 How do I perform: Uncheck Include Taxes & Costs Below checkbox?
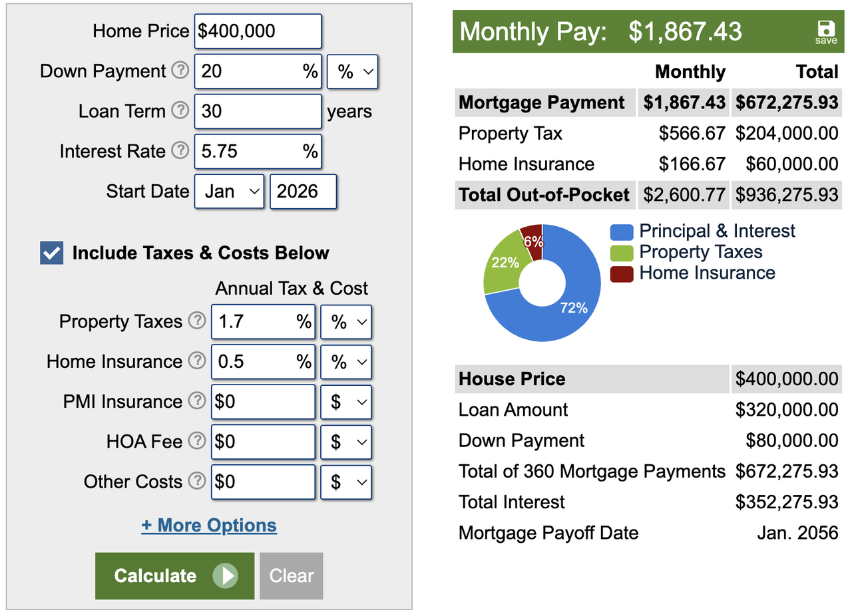[52, 253]
